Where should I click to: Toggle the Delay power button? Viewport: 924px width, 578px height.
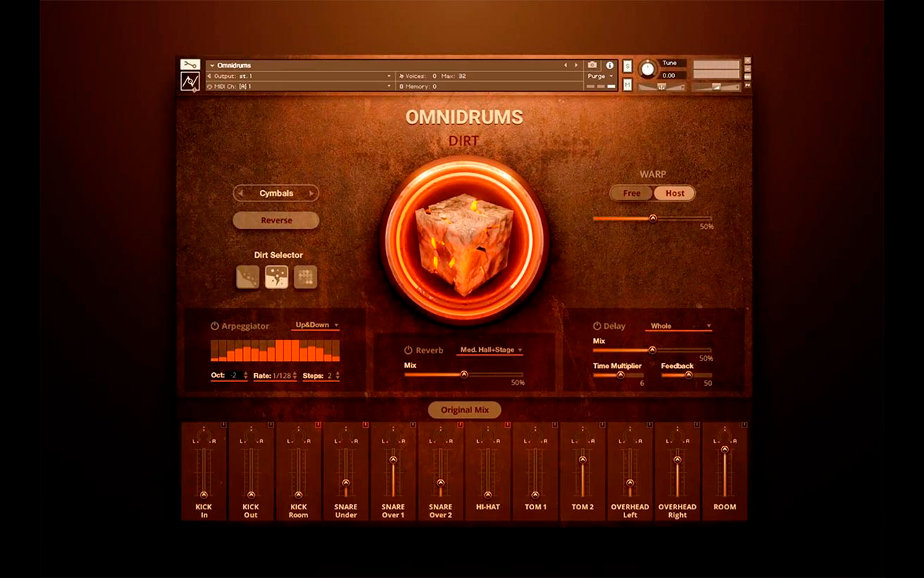pyautogui.click(x=597, y=326)
